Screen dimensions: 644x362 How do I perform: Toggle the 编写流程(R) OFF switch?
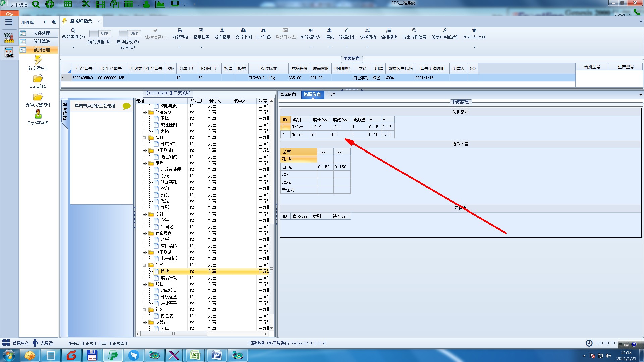coord(99,33)
